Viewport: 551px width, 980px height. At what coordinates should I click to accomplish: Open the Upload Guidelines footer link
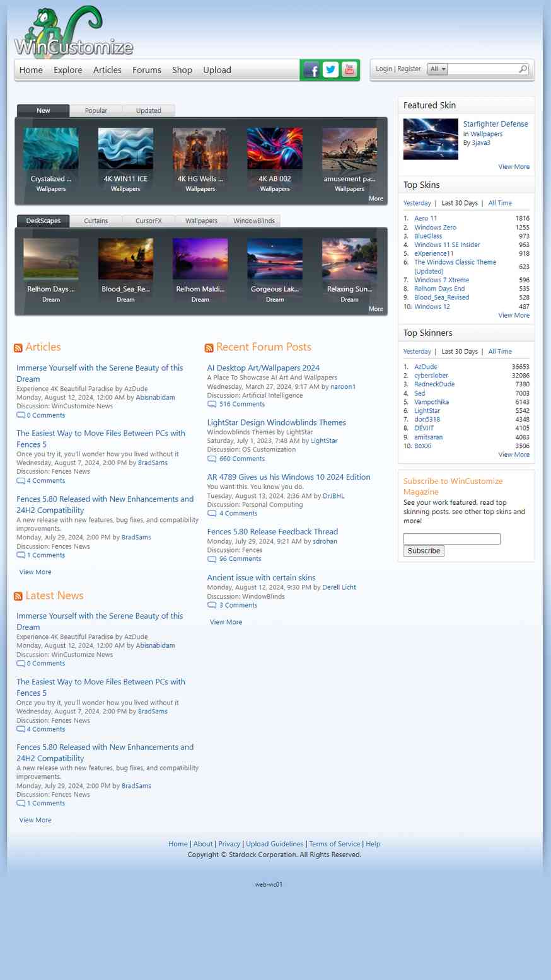point(275,845)
